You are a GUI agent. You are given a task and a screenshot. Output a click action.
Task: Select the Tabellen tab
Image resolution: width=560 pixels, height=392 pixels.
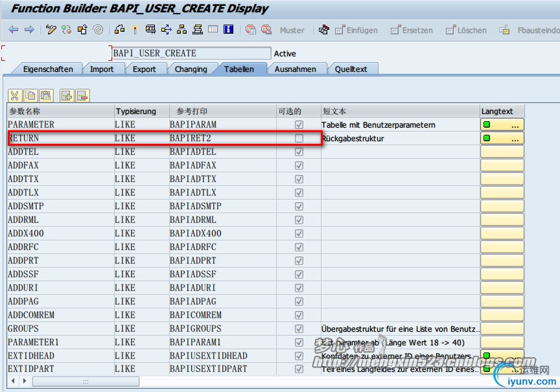(x=239, y=69)
